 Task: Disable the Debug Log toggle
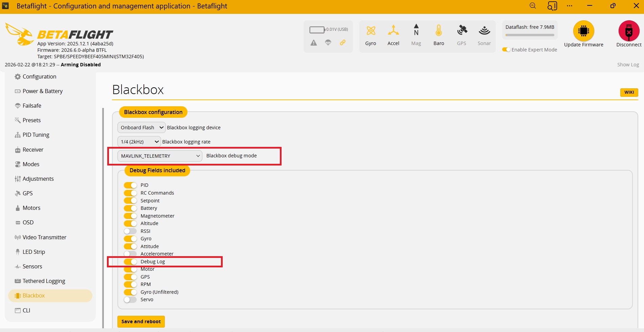[130, 262]
